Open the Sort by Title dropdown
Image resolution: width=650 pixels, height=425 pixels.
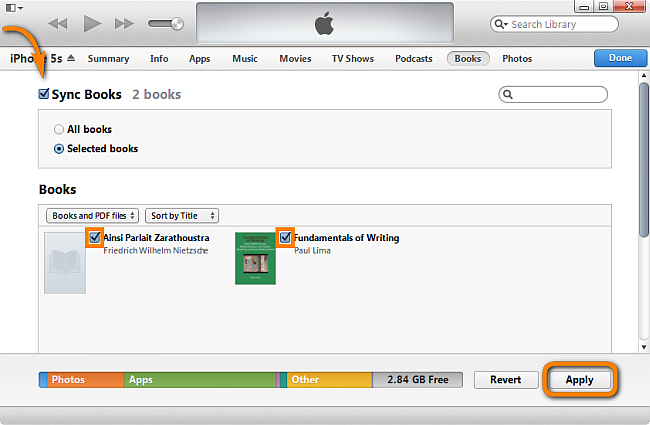pyautogui.click(x=182, y=216)
